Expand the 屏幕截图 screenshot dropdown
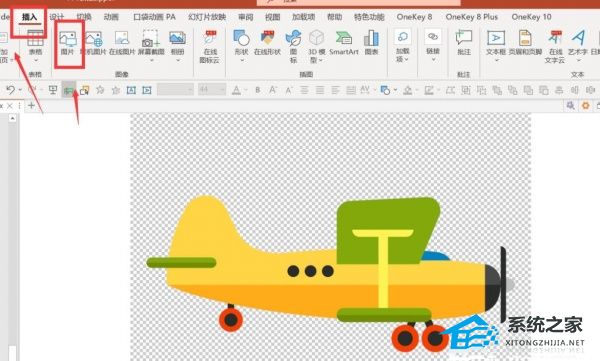Screen dimensions: 600x361 point(151,60)
